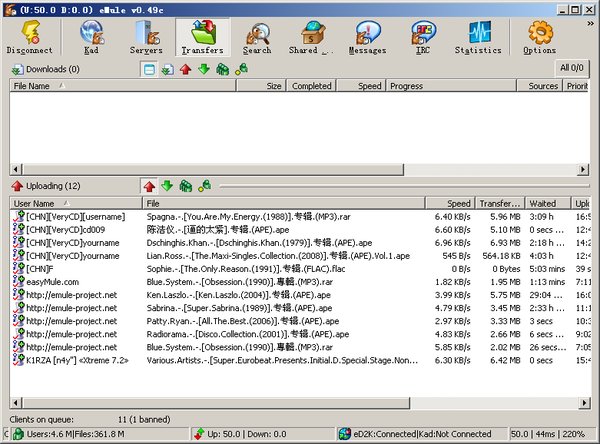Select the All 0/0 category tab
The width and height of the screenshot is (600, 444).
tap(572, 68)
